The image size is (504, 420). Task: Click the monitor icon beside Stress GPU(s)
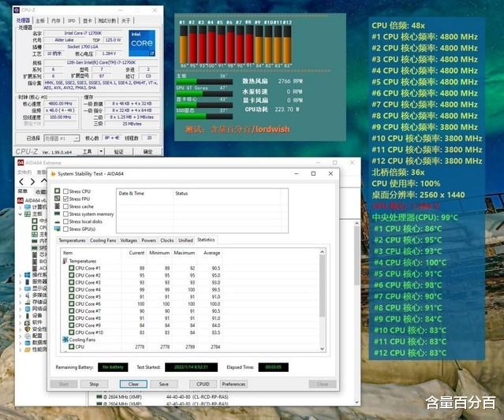58,229
